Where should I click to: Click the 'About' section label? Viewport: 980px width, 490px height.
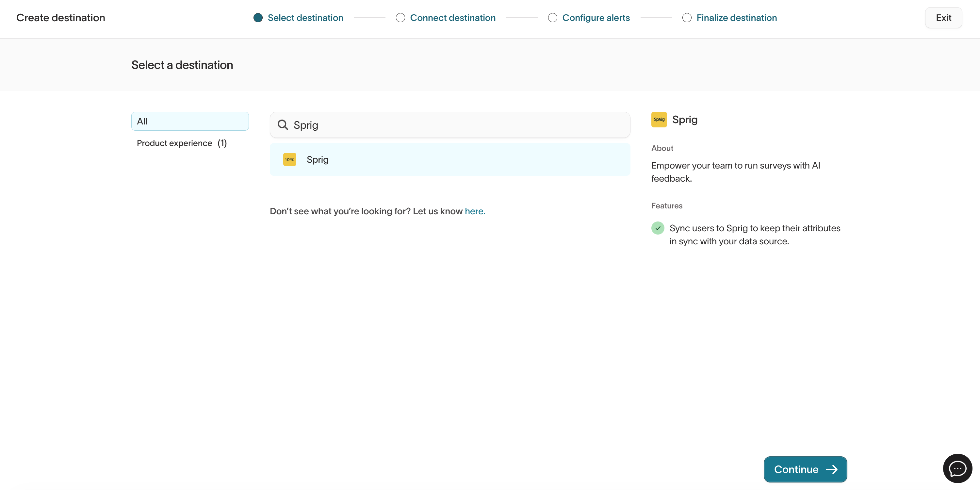point(662,148)
